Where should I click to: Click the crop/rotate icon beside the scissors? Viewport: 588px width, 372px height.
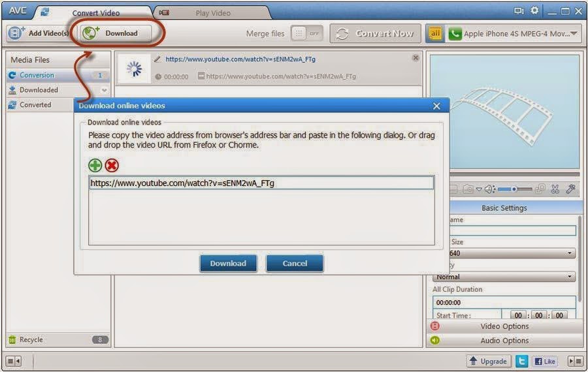coord(540,189)
